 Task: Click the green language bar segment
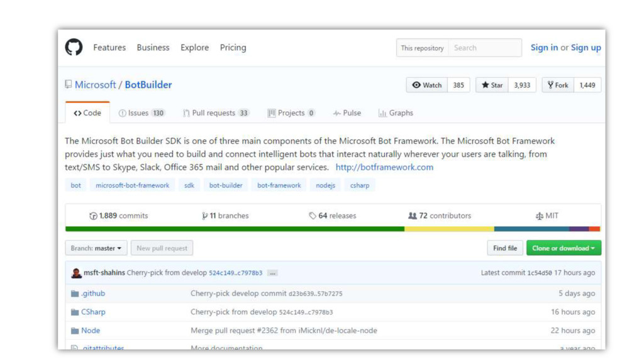click(x=235, y=229)
